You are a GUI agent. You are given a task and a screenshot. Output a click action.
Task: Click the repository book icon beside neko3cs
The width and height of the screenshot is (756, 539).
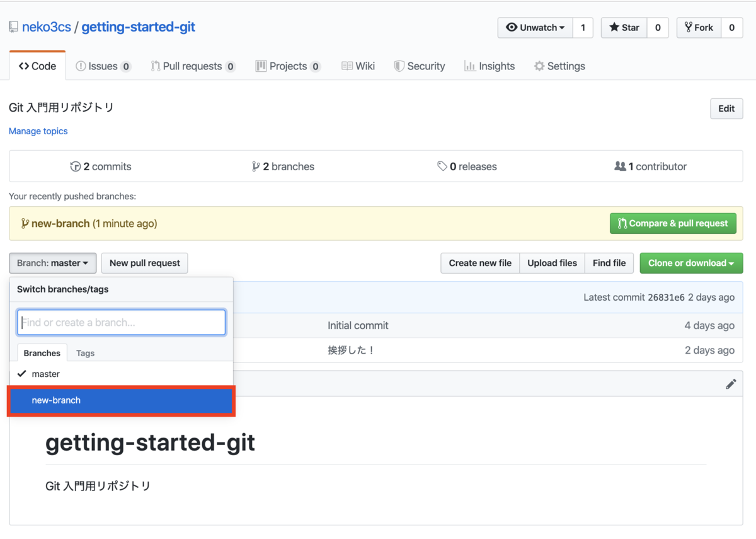pos(13,27)
